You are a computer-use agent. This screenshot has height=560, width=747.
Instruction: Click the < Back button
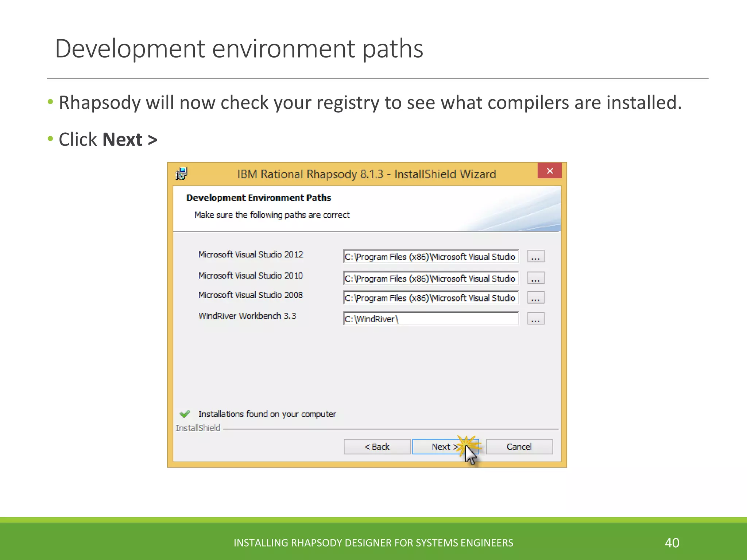[377, 447]
